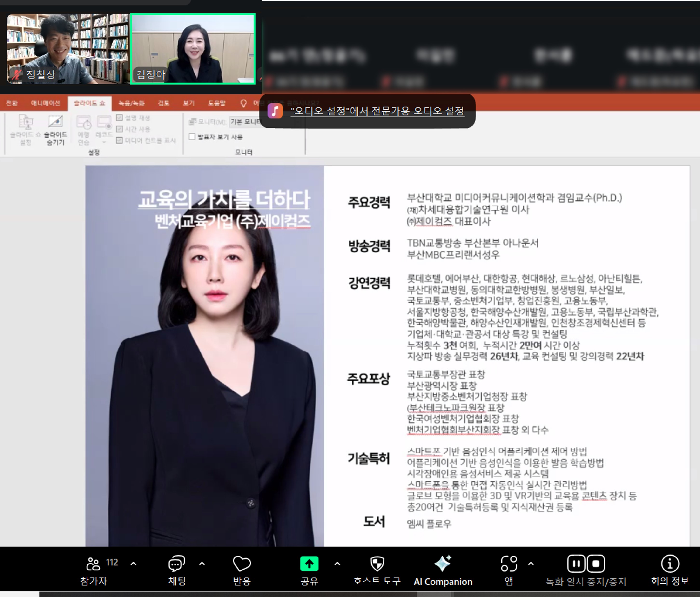Screen dimensions: 700x597
Task: Toggle the 미디어 컨트롤 표시 checkbox
Action: (119, 140)
